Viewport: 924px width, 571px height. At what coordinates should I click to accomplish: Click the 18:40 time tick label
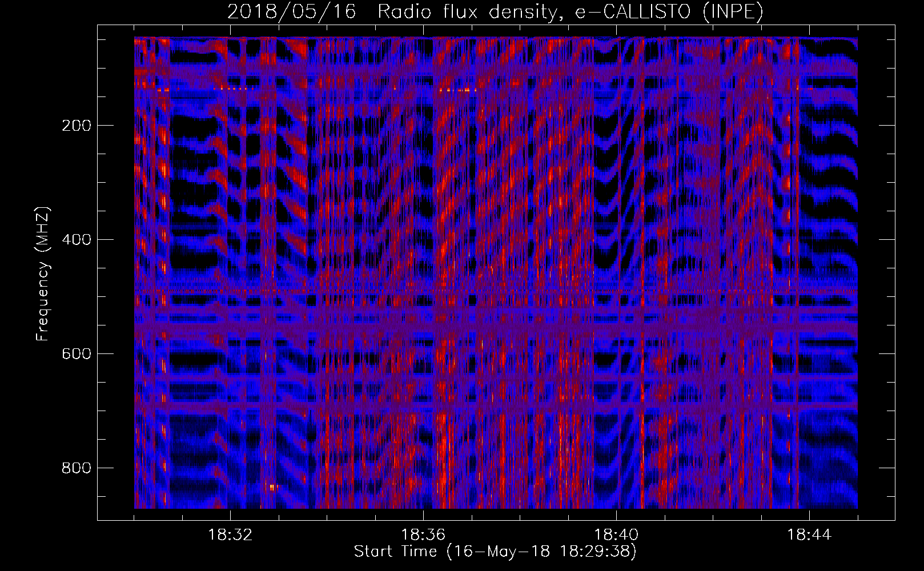pos(616,535)
